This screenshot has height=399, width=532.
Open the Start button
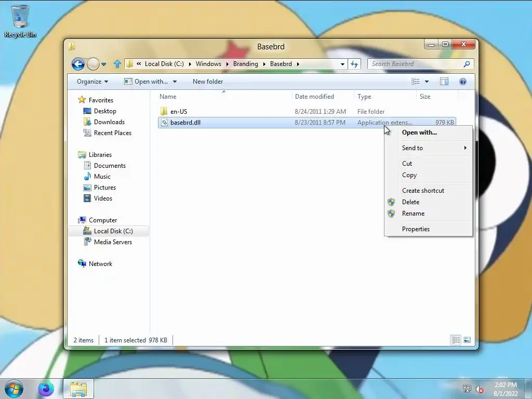coord(14,389)
